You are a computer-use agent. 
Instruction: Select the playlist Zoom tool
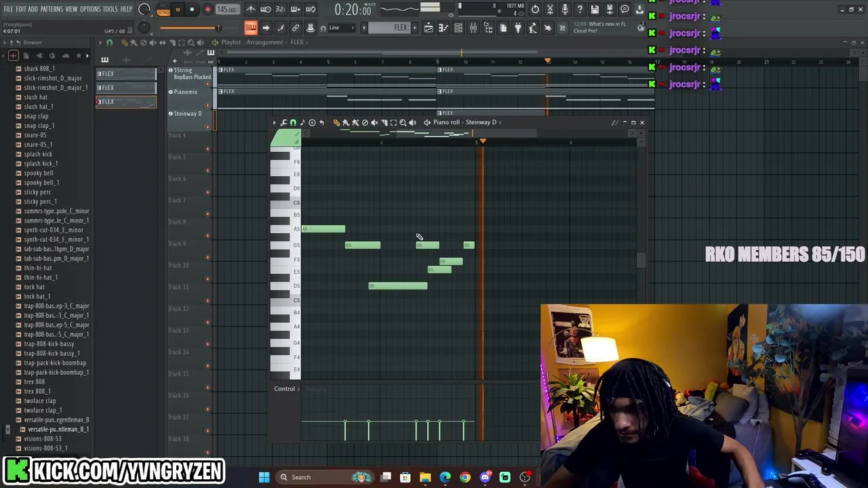[x=191, y=42]
